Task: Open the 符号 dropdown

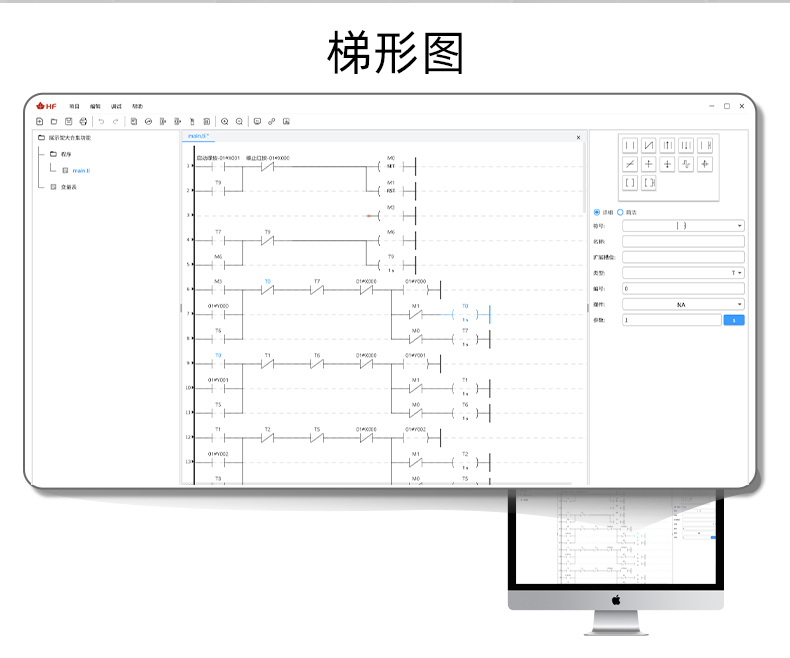Action: (x=683, y=226)
